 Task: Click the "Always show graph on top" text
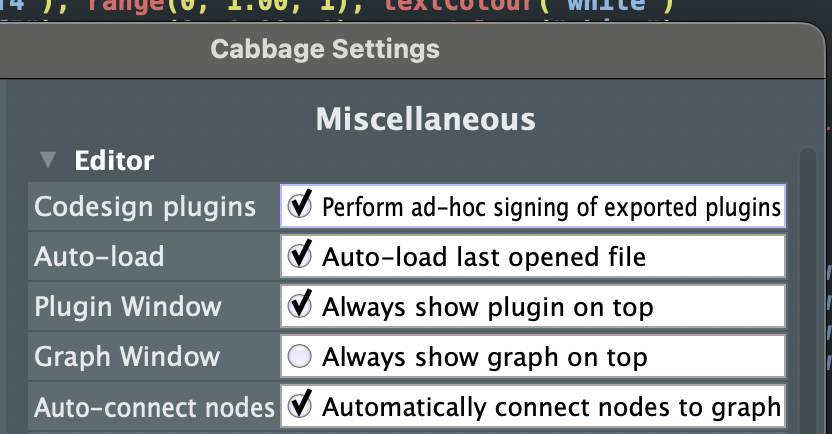484,356
